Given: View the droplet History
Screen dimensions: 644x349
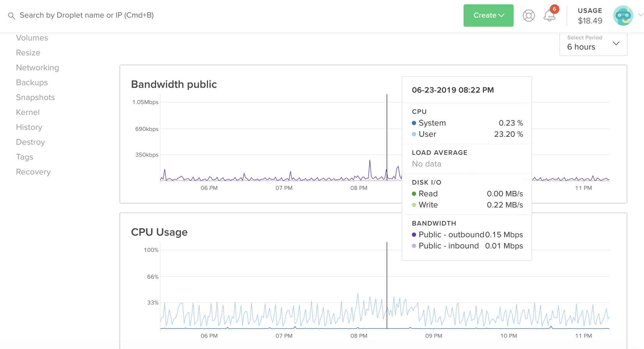Looking at the screenshot, I should click(x=29, y=127).
